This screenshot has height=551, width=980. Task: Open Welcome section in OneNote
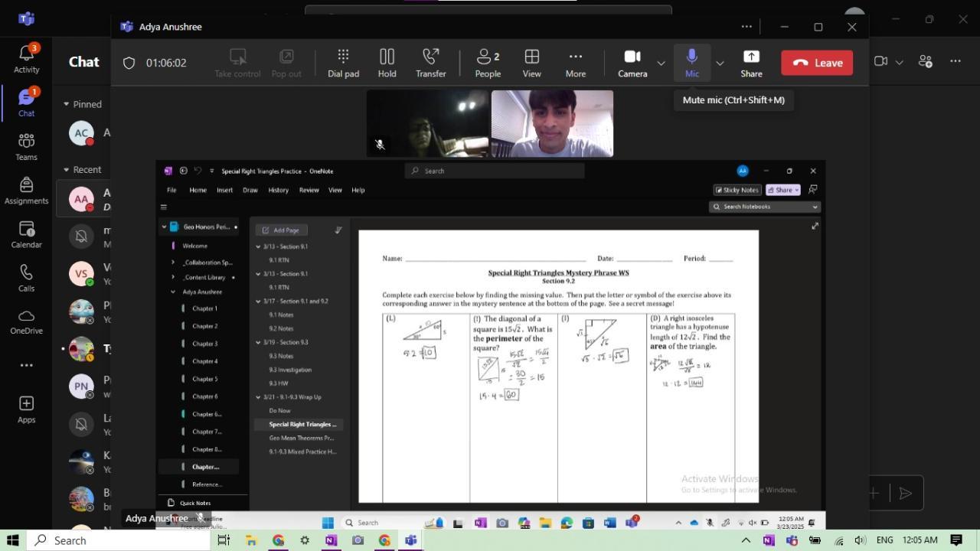click(194, 246)
